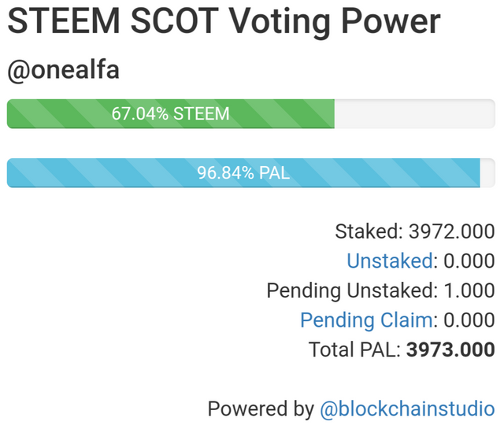
Task: Open the Pending Claim link
Action: 367,320
